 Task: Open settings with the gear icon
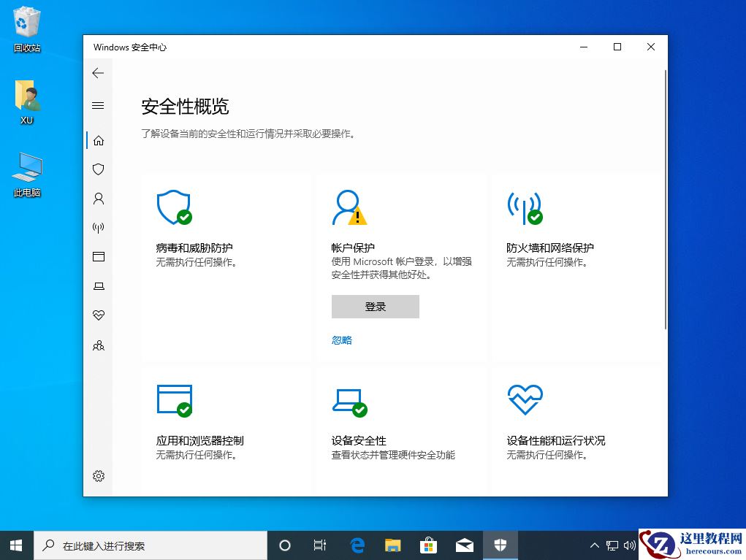99,475
